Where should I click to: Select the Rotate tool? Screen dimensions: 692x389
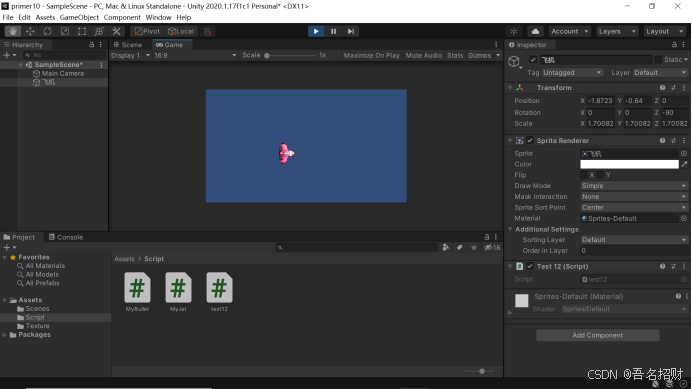pyautogui.click(x=47, y=31)
